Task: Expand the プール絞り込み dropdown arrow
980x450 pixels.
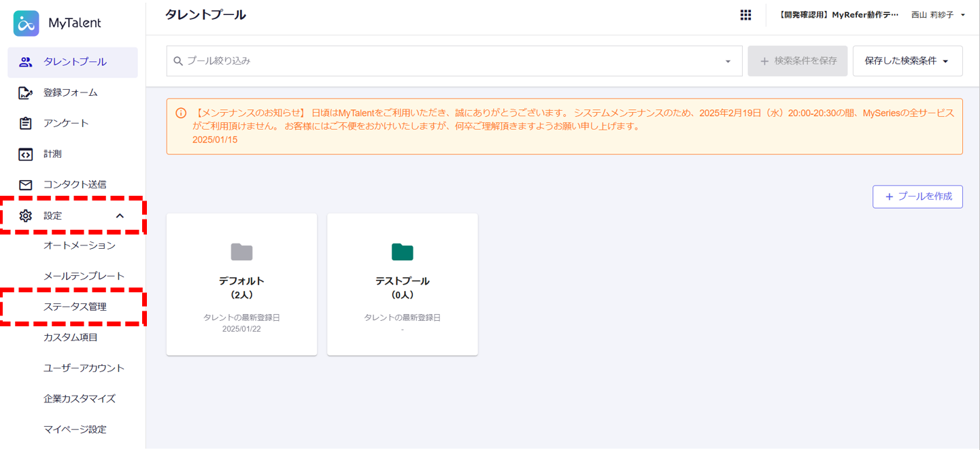Action: [728, 61]
